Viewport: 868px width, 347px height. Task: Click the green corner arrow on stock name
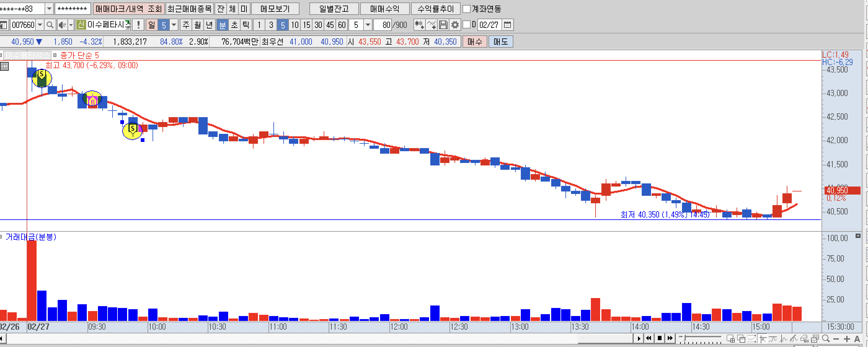click(128, 23)
